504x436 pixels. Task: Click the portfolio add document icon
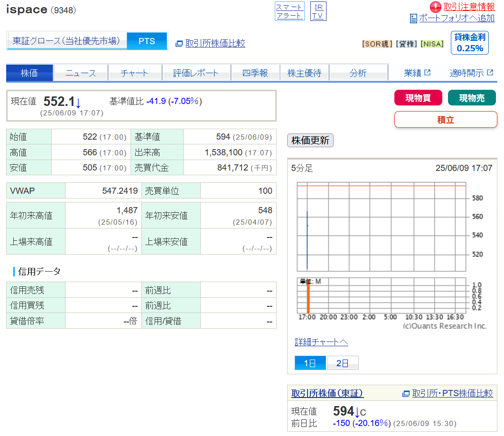coord(414,19)
